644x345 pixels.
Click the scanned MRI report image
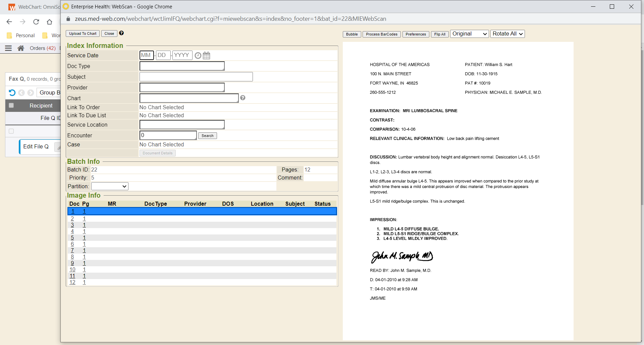click(458, 191)
